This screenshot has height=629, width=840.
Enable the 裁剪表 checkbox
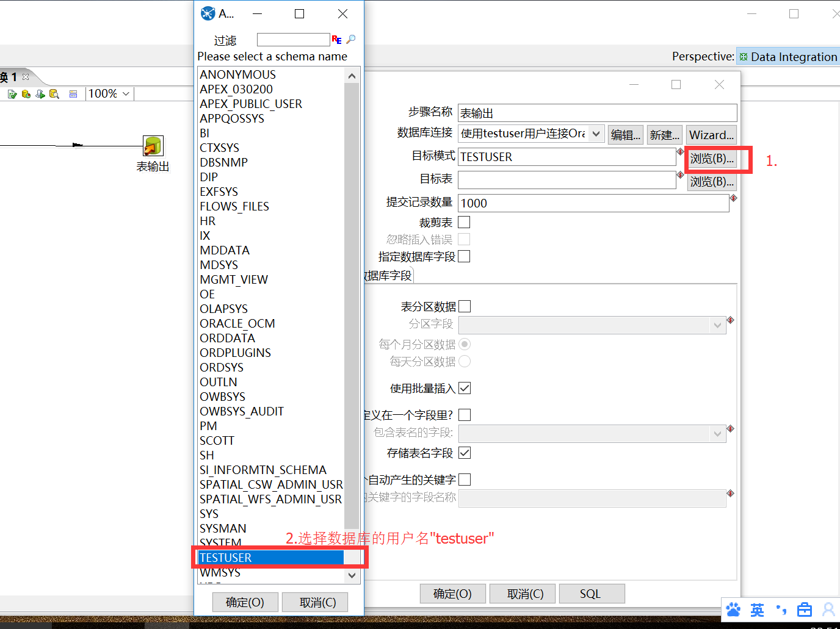pos(464,222)
